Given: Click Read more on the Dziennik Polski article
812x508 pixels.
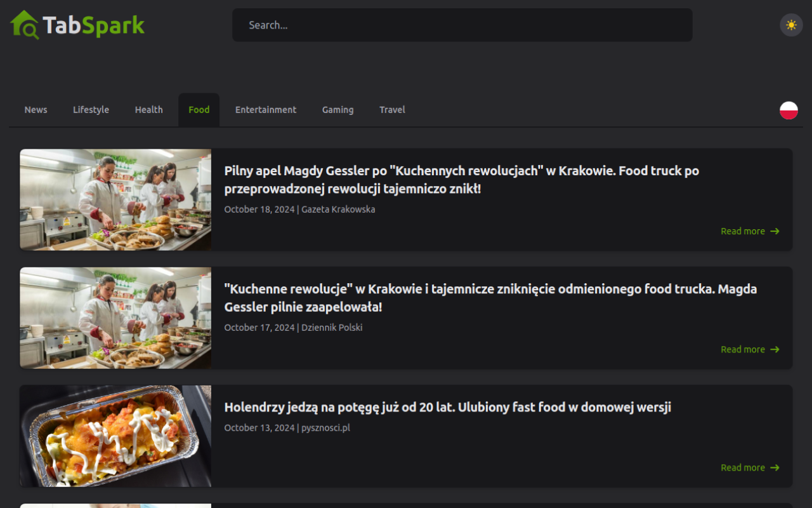Looking at the screenshot, I should (x=742, y=349).
